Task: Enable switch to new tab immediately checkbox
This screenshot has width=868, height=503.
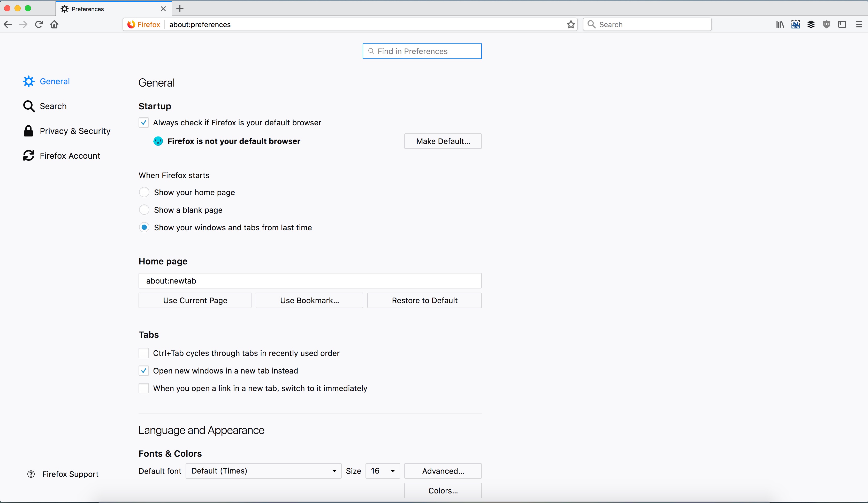Action: pyautogui.click(x=144, y=388)
